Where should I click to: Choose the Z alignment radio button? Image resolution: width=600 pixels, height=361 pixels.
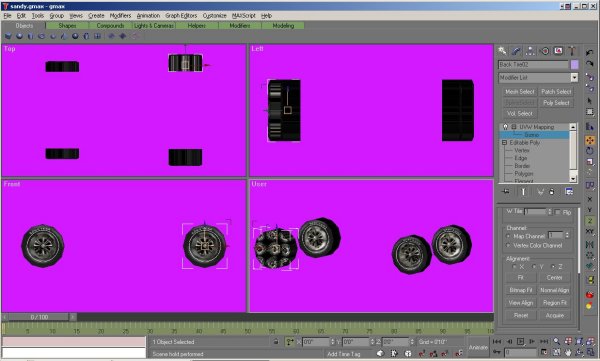click(553, 266)
